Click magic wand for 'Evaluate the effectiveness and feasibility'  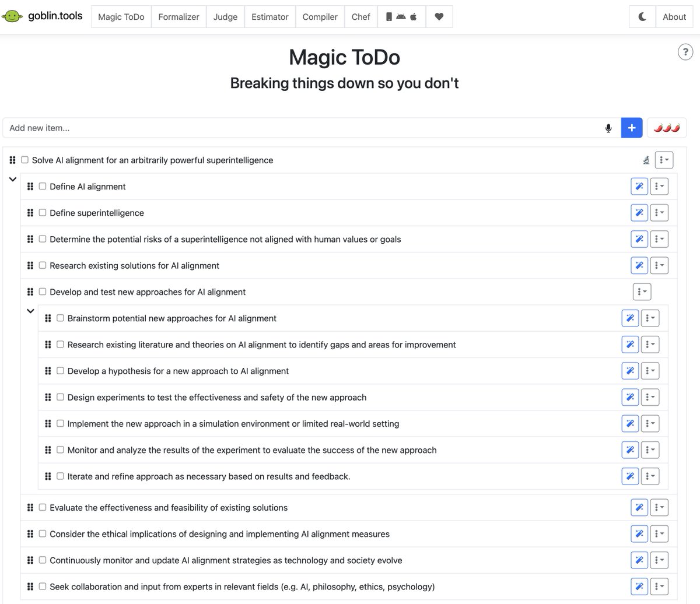pyautogui.click(x=639, y=508)
